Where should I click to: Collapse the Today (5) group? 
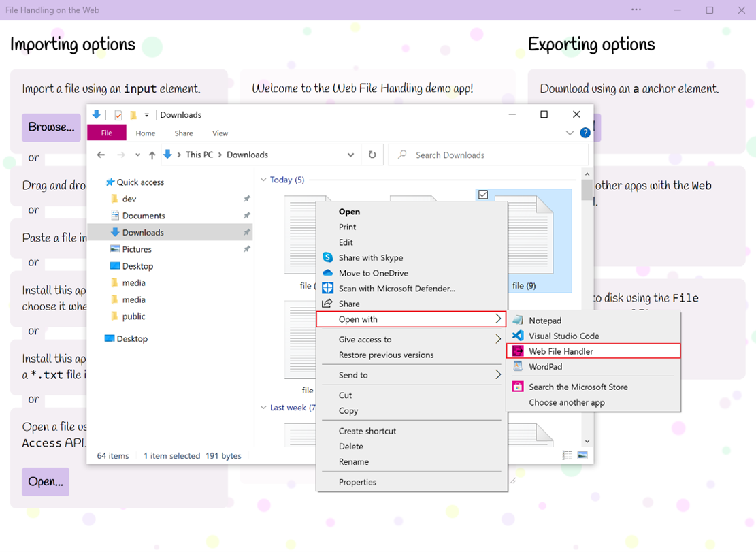pos(263,180)
